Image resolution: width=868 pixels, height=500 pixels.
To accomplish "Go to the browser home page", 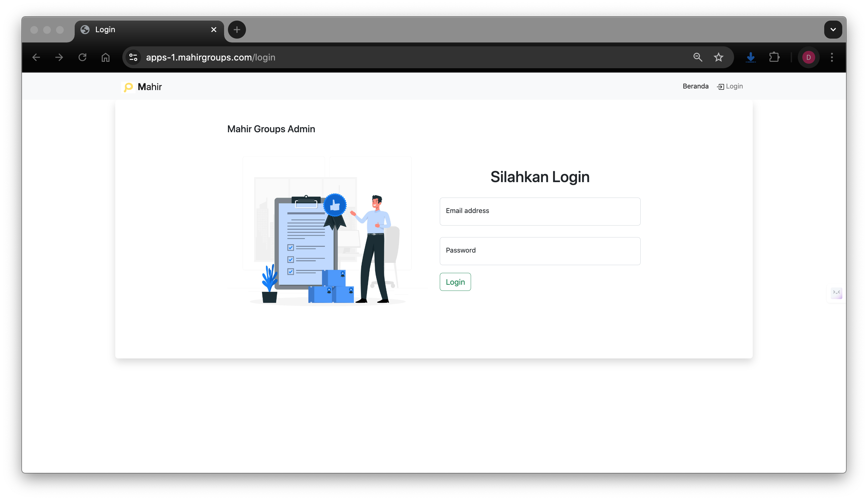I will pos(106,57).
